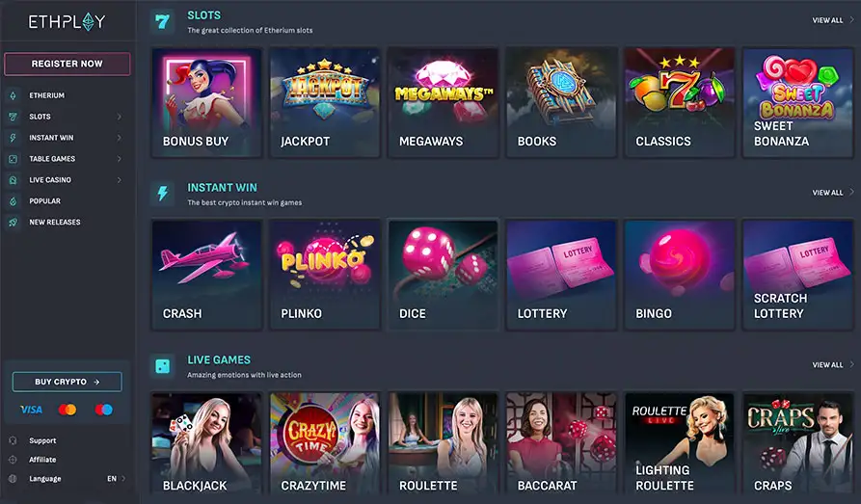Click the New Releases rocket icon
Screen dimensions: 861x504
(13, 223)
